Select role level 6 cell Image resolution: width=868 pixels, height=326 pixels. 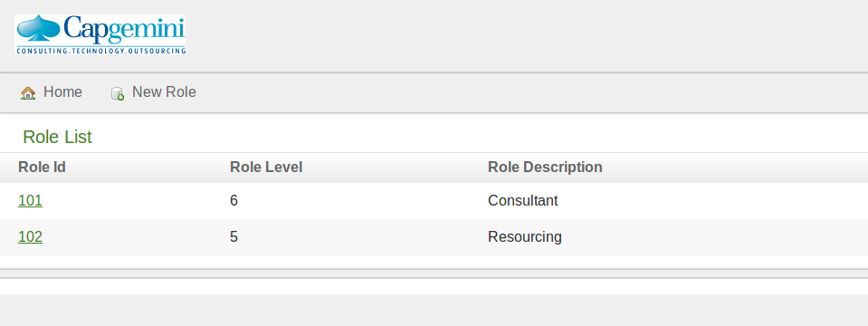(234, 200)
